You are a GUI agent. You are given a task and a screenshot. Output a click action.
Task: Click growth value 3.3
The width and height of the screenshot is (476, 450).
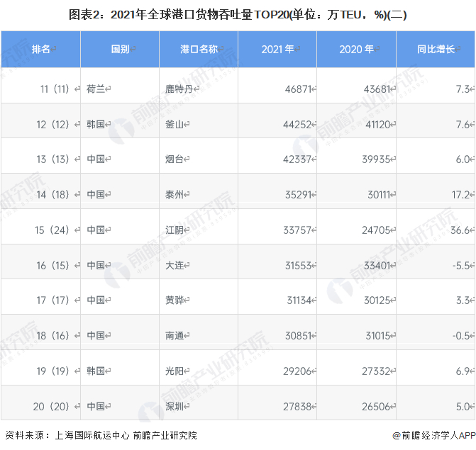[463, 300]
